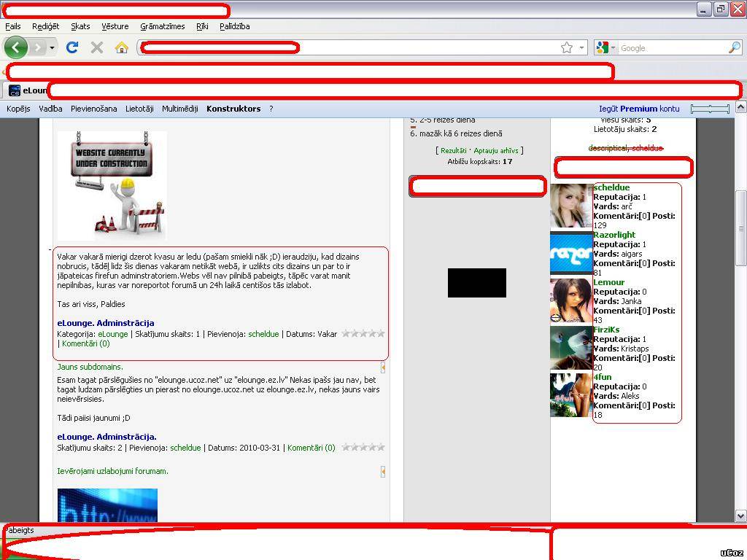The height and width of the screenshot is (560, 747).
Task: Open the Konstruktors admin bar menu
Action: (x=233, y=109)
